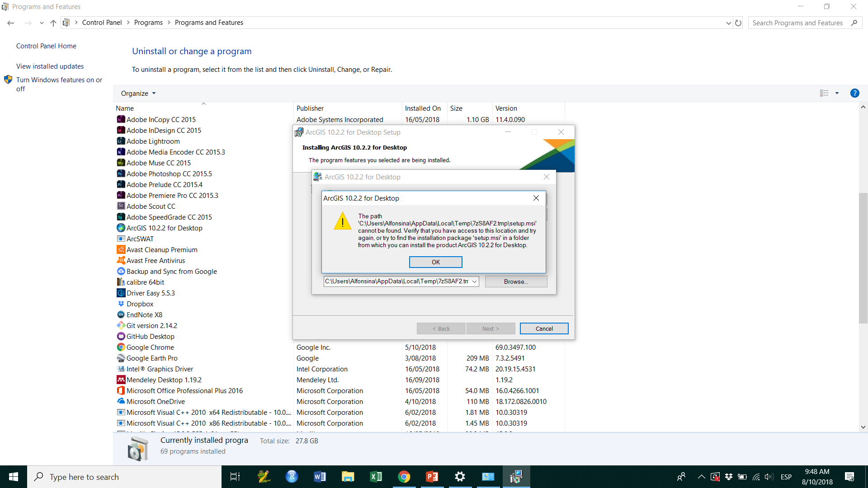Click the Mendeley Desktop icon
868x488 pixels.
[120, 380]
